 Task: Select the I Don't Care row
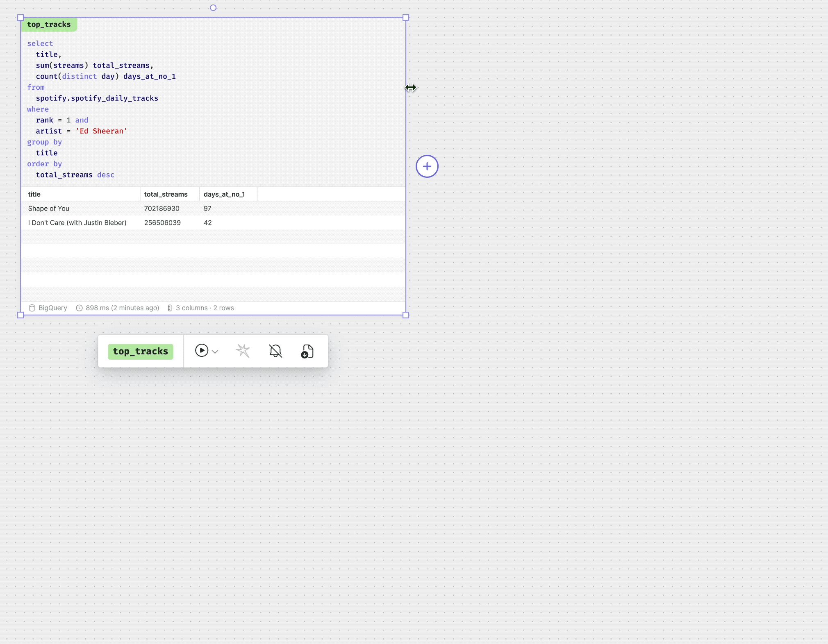point(77,223)
